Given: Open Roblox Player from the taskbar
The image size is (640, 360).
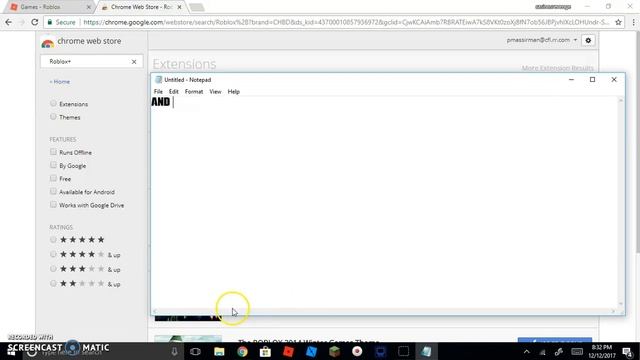Looking at the screenshot, I should [288, 351].
